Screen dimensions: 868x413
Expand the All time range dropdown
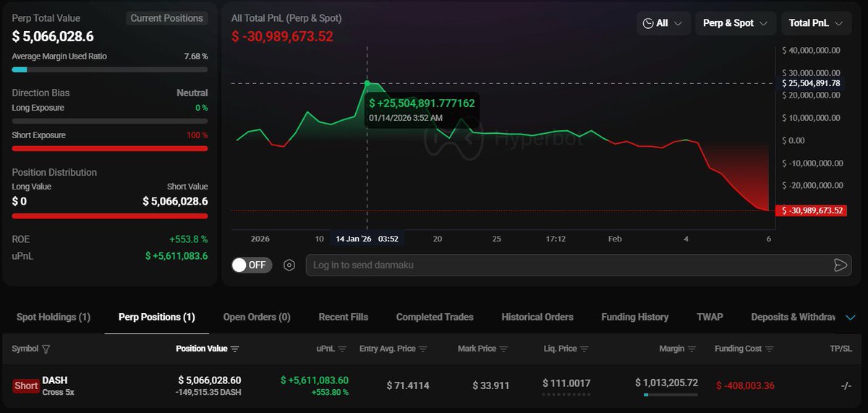coord(662,23)
